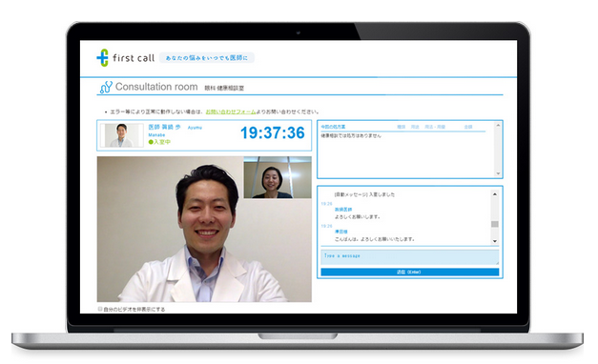Click the doctor profile thumbnail photo
Screen dimensions: 598x364
[122, 135]
